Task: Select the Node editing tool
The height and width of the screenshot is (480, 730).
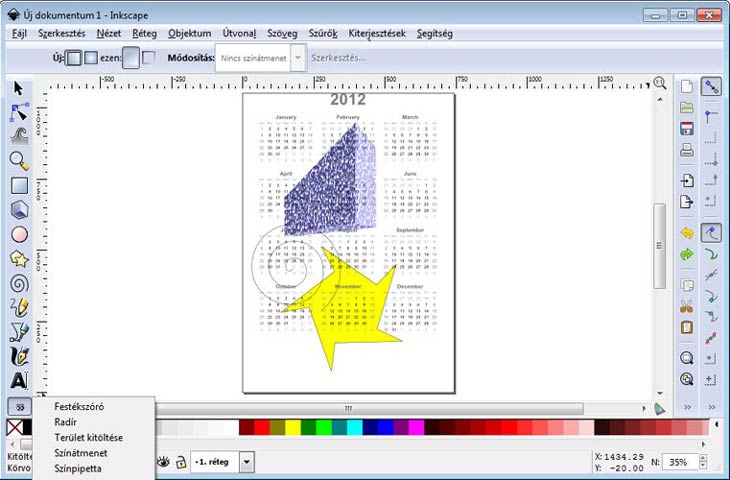Action: coord(19,113)
